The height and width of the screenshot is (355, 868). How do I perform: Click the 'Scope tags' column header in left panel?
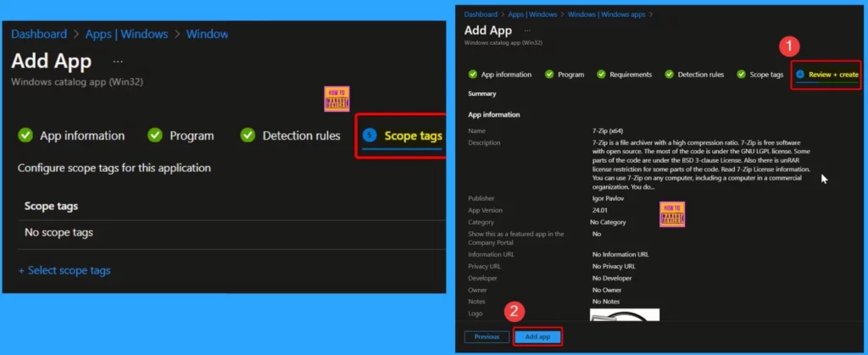[51, 206]
